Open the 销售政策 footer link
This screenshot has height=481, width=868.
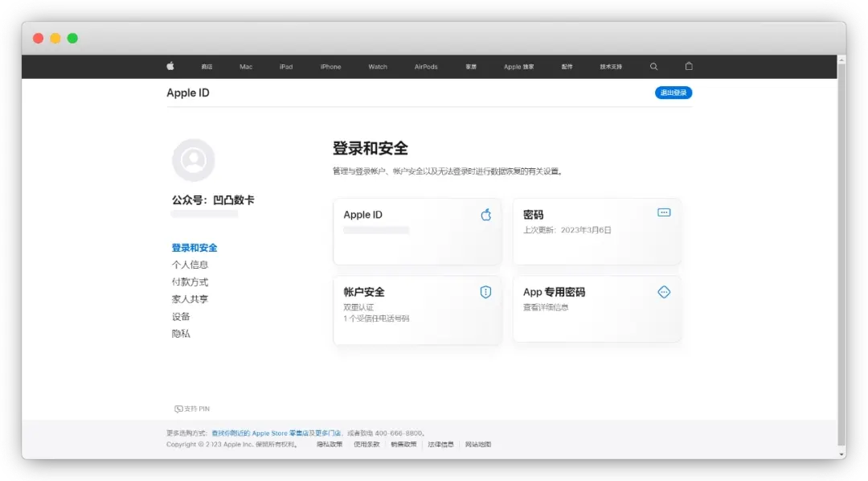pyautogui.click(x=403, y=445)
